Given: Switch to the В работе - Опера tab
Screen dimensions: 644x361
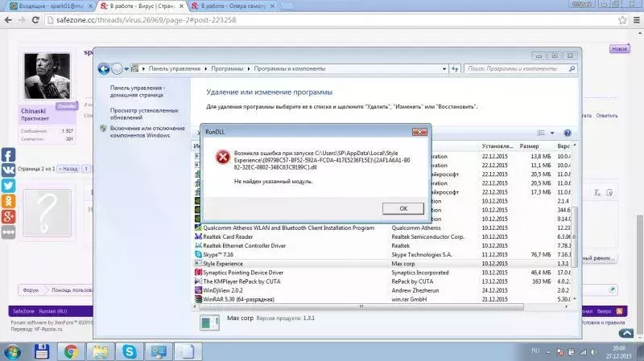Looking at the screenshot, I should [x=233, y=6].
